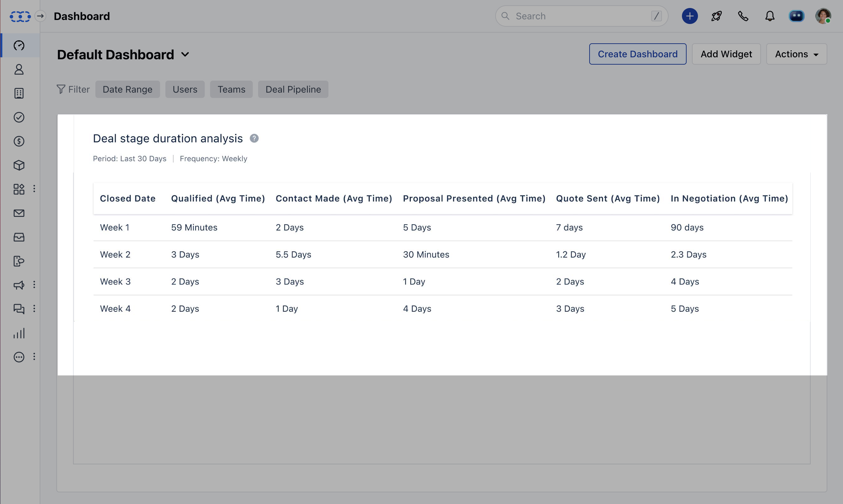Expand the more options beside the Apps icon
This screenshot has height=504, width=843.
[34, 189]
